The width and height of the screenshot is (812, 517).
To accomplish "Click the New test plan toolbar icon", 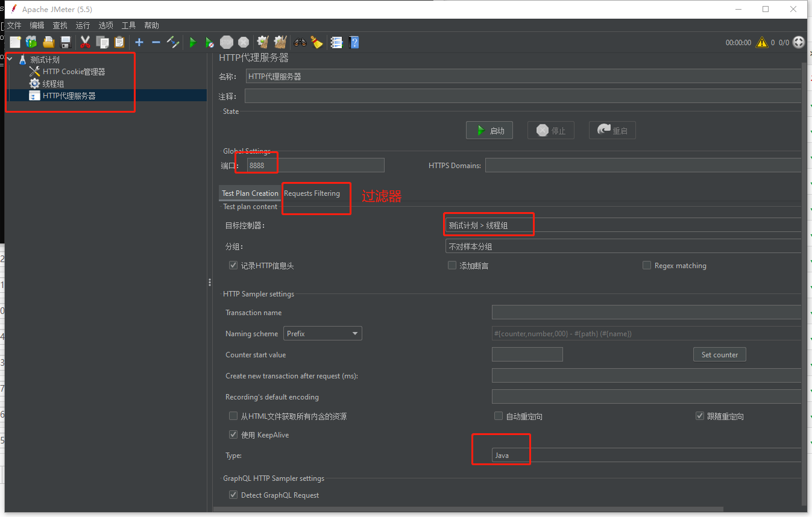I will pyautogui.click(x=15, y=42).
